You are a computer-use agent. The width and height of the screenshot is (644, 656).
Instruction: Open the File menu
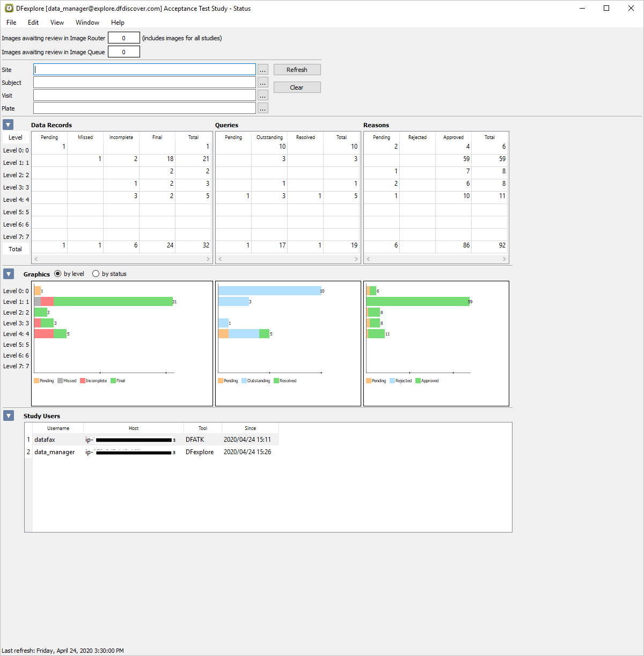(11, 23)
